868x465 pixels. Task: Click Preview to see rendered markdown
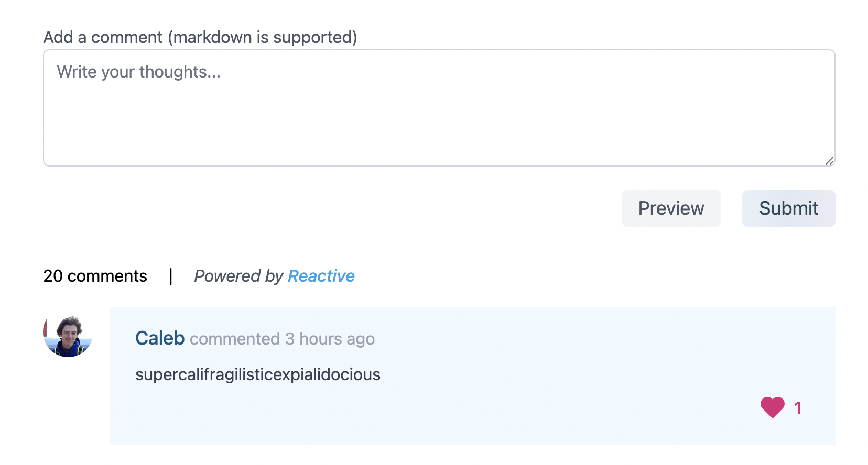pos(671,208)
